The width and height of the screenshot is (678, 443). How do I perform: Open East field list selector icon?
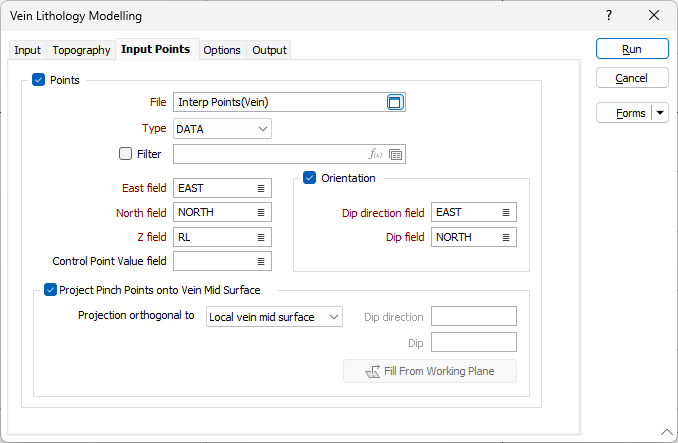pos(261,188)
